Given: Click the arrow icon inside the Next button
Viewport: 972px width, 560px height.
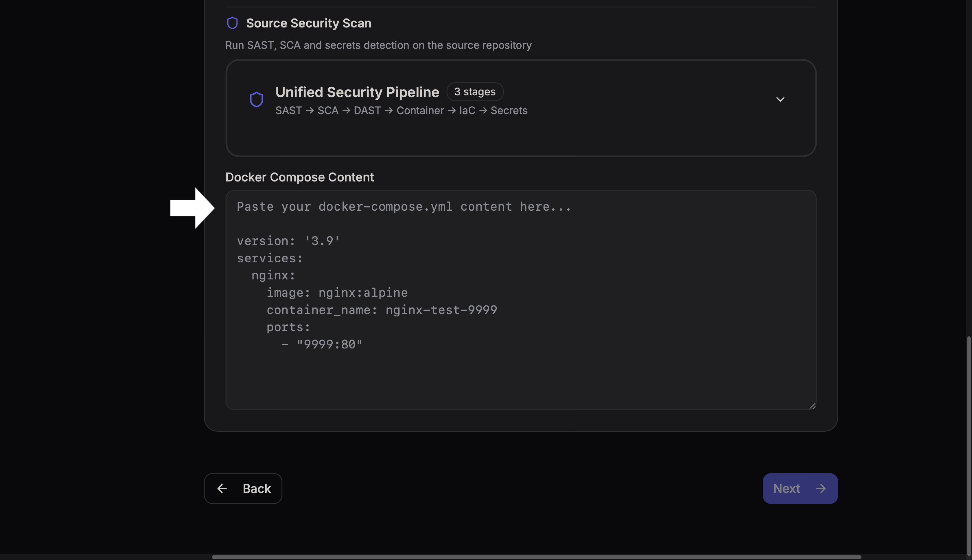Looking at the screenshot, I should point(821,488).
